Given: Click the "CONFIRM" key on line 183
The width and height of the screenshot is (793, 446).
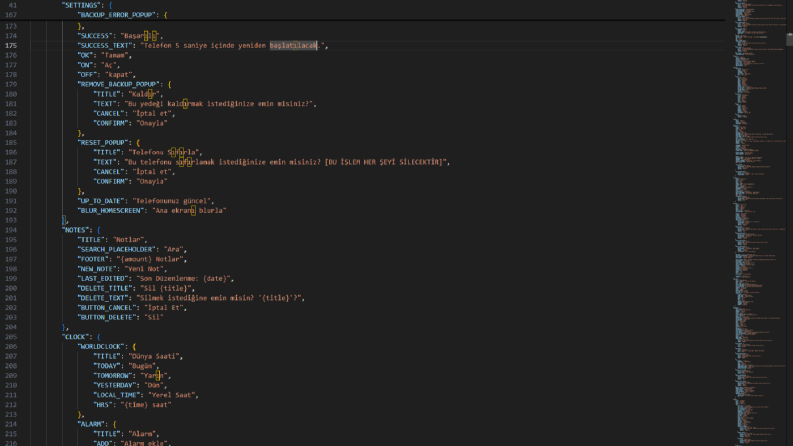Looking at the screenshot, I should (111, 123).
